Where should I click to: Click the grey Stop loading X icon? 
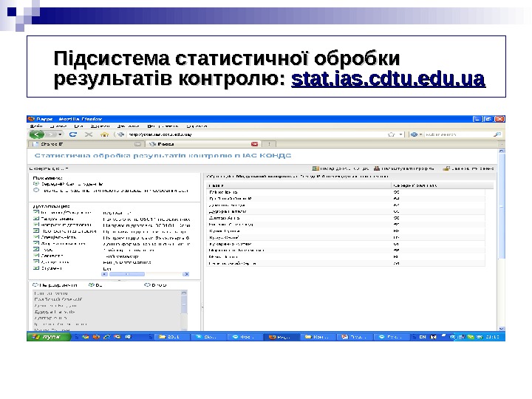click(x=89, y=134)
